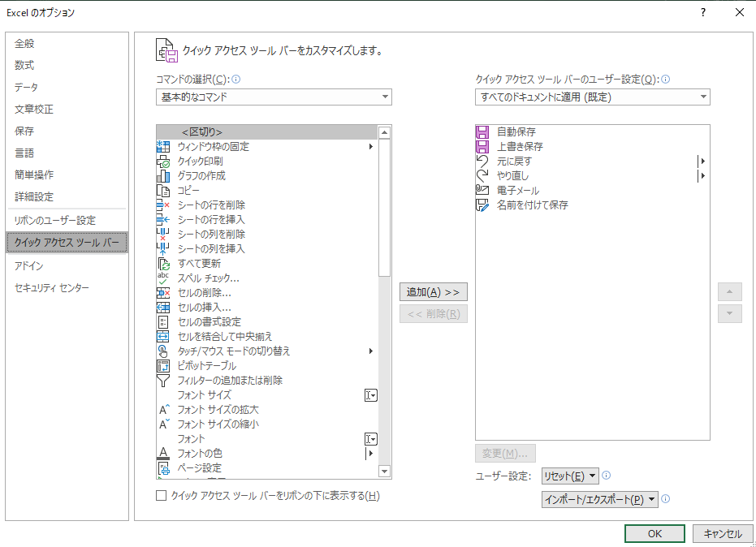
Task: Select the ウィンドウ枠の固定 command icon
Action: click(x=163, y=147)
